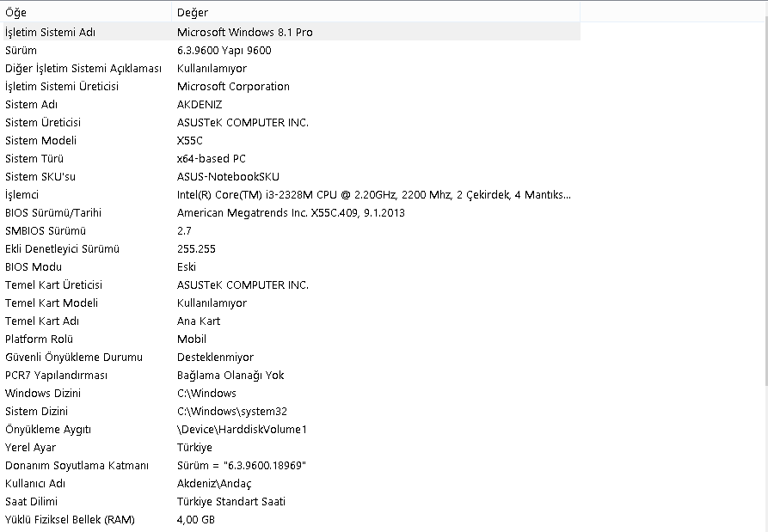This screenshot has width=768, height=532.
Task: Select the Güvenli Önyükleme Durumu row
Action: pos(74,357)
